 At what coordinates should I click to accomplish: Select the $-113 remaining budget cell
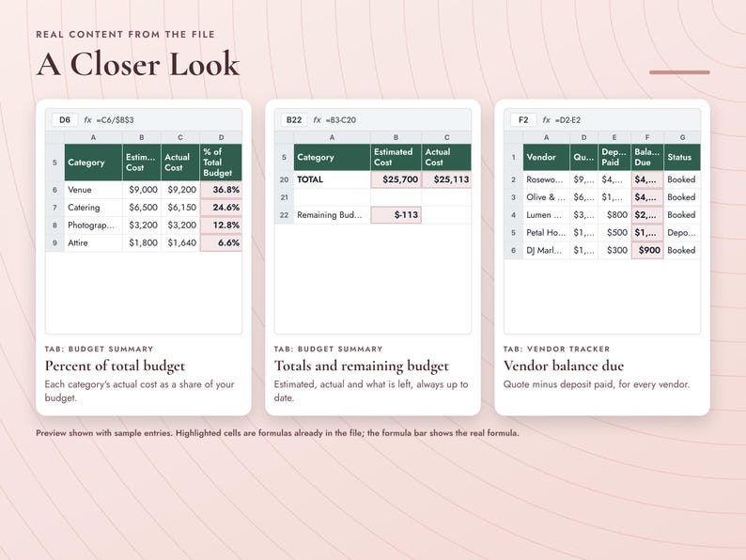point(396,214)
